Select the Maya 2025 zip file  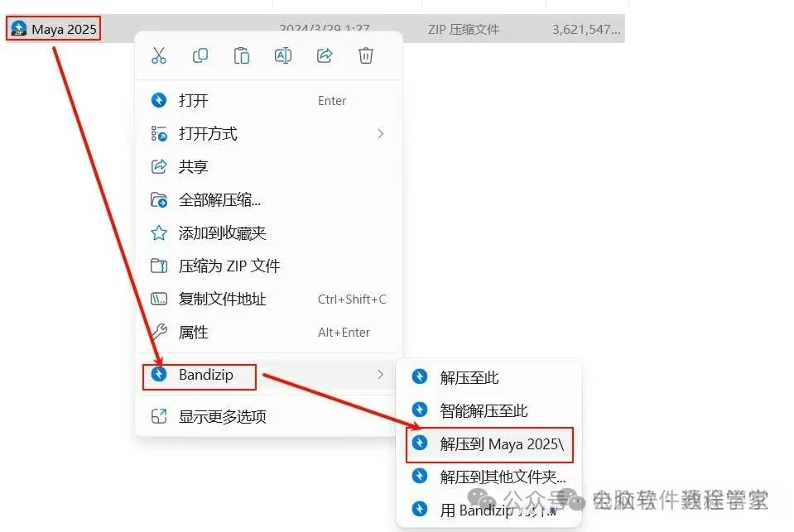[54, 29]
